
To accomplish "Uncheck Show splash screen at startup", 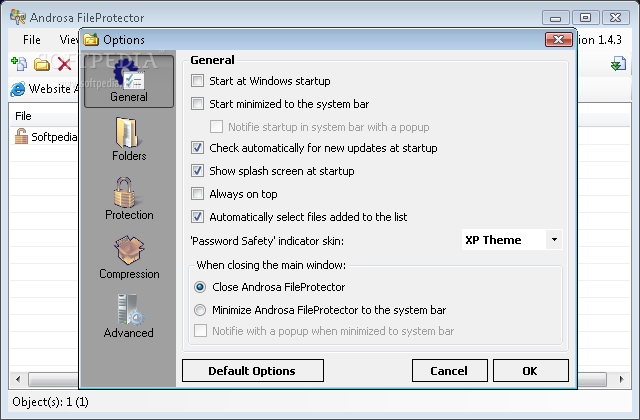I will (198, 171).
